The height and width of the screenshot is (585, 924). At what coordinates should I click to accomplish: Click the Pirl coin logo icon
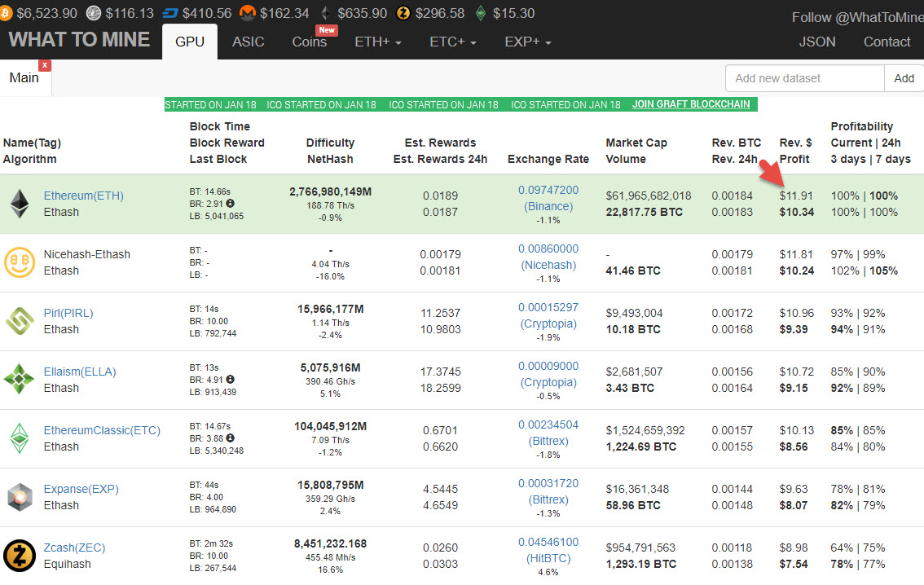(x=19, y=321)
